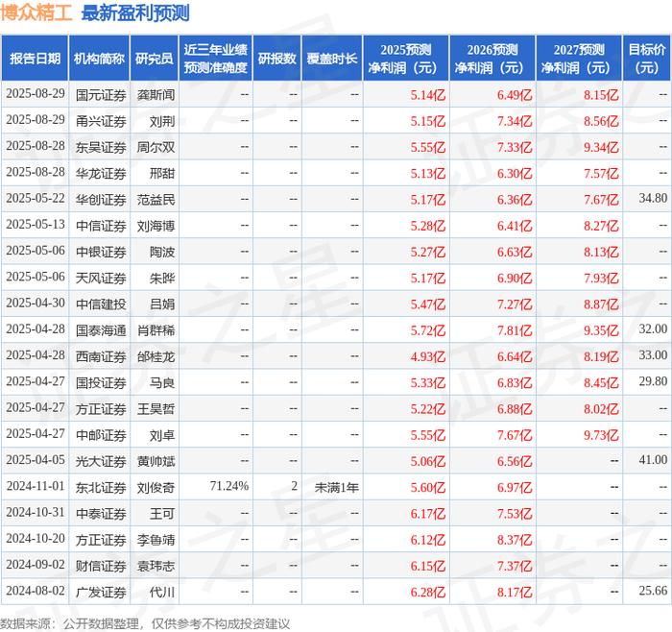The width and height of the screenshot is (672, 632).
Task: Click the date 2024-11-01
Action: pyautogui.click(x=36, y=486)
